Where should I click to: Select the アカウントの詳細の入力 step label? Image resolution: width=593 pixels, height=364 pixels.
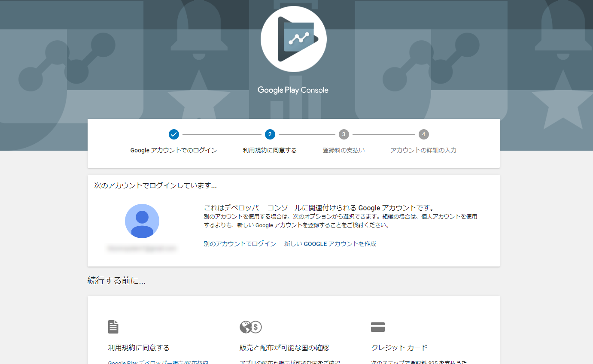[423, 150]
